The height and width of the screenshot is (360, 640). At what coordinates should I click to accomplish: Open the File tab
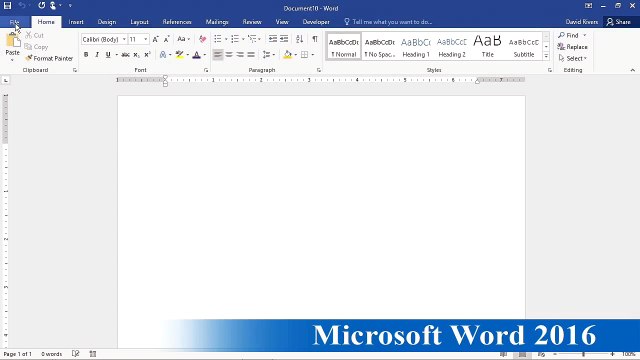coord(14,22)
